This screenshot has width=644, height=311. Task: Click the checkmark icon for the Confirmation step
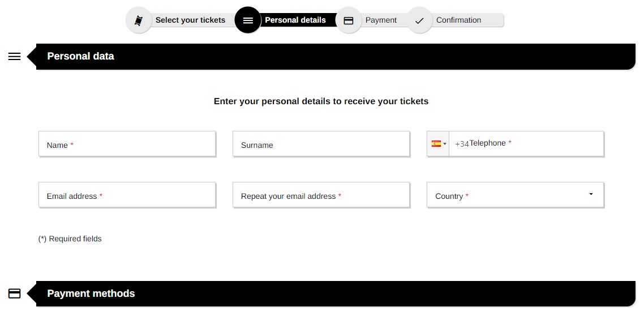(419, 20)
